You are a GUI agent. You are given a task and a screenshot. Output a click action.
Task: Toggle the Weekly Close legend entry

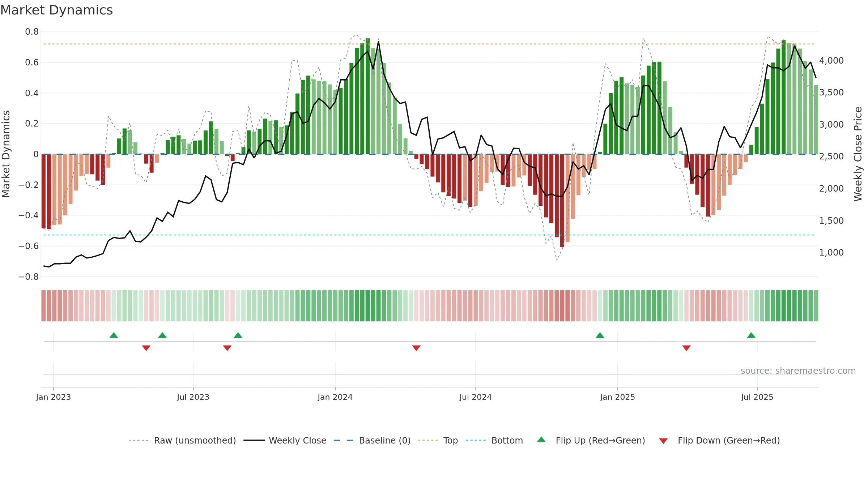[285, 440]
